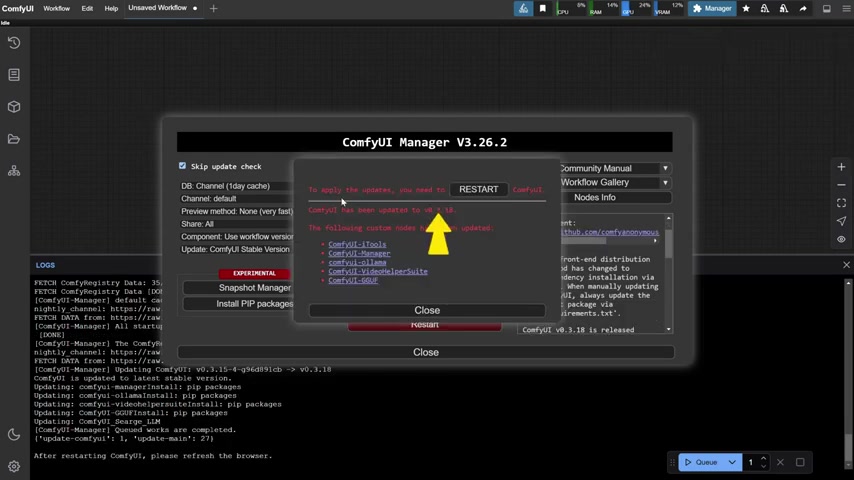Open Share: All dropdown

pos(236,224)
